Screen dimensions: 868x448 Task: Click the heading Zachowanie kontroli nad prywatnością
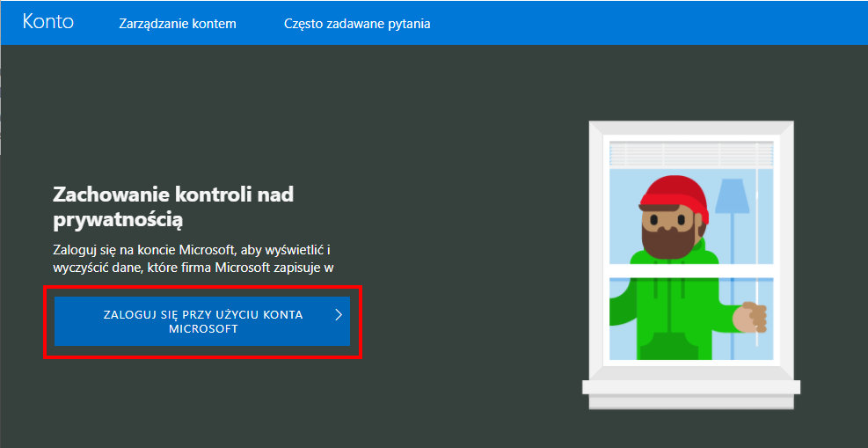[173, 207]
